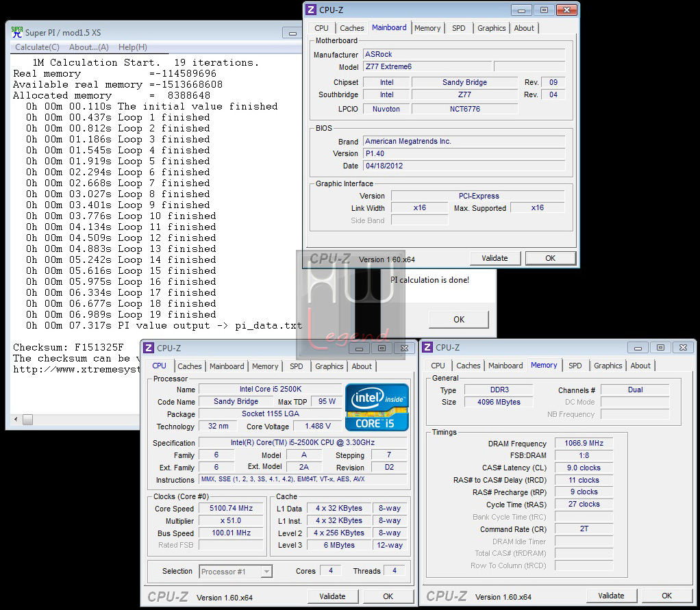700x610 pixels.
Task: Click Validate in the DDR3 timings CPU-Z window
Action: pyautogui.click(x=611, y=596)
